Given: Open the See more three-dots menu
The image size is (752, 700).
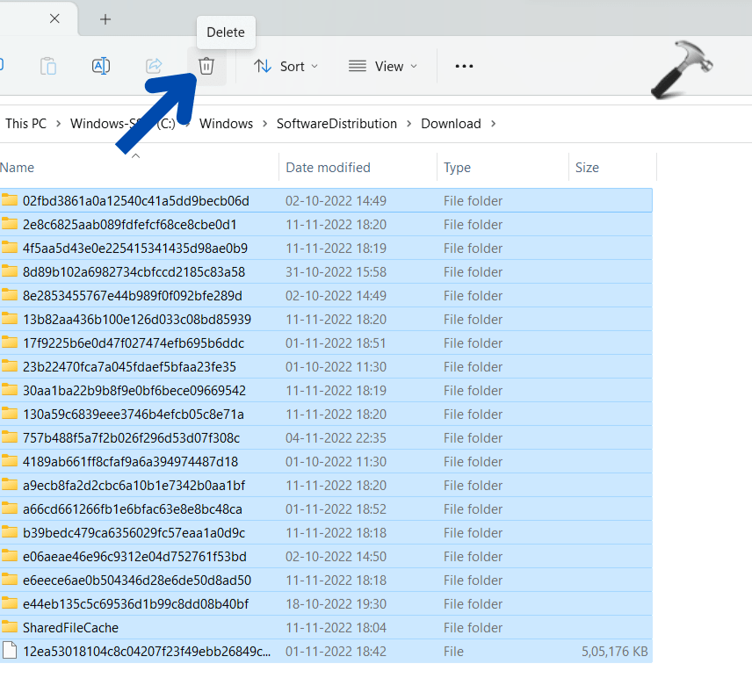Looking at the screenshot, I should pyautogui.click(x=464, y=66).
